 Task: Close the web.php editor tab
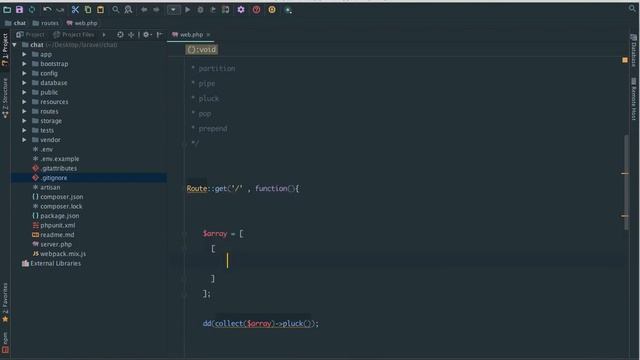click(208, 35)
